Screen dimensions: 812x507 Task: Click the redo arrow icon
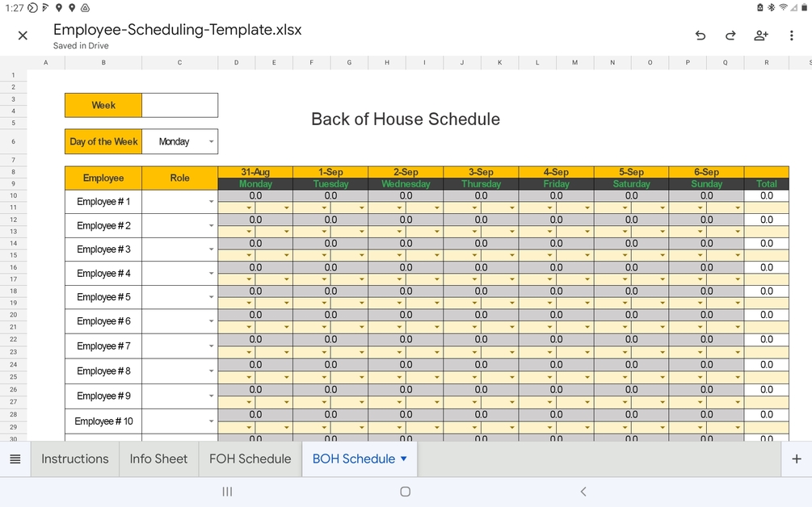tap(730, 36)
